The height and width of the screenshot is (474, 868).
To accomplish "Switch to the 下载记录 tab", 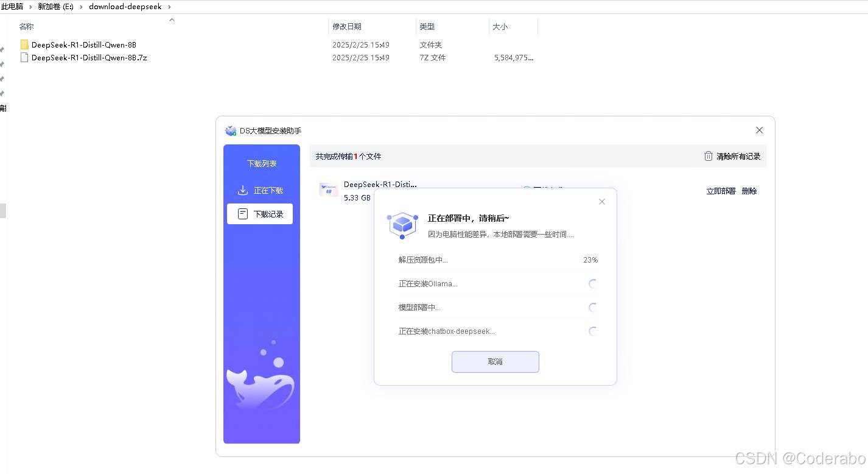I will click(x=260, y=214).
